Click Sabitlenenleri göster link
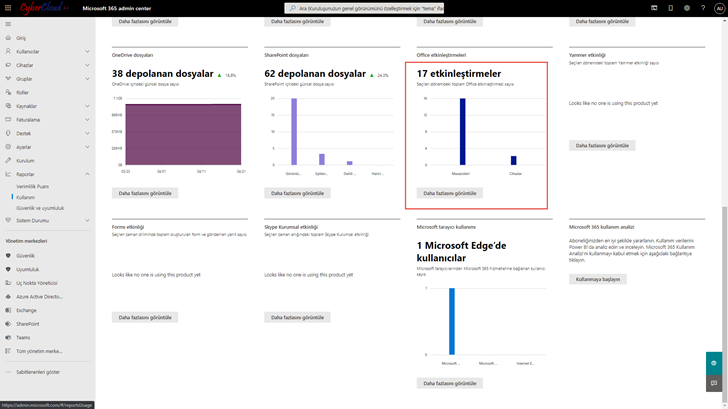Screen dimensions: 728x409 [x=38, y=372]
